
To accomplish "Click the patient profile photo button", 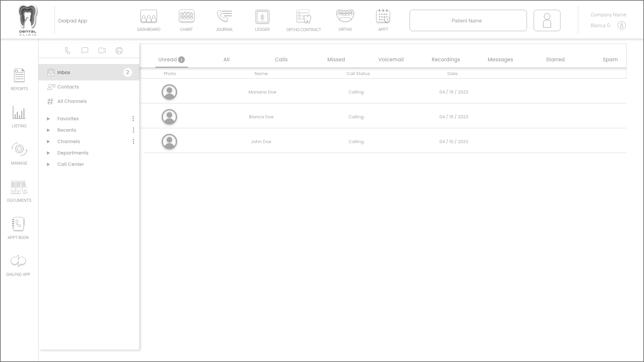I will (x=547, y=20).
